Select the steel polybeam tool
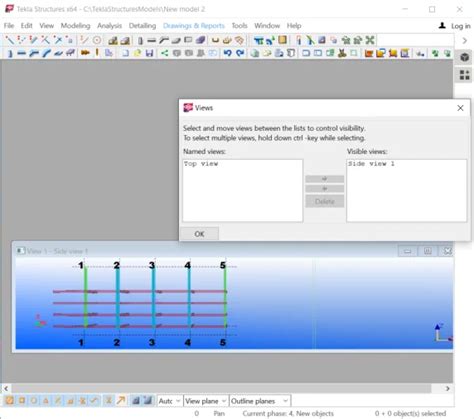Image resolution: width=474 pixels, height=419 pixels. (33, 53)
